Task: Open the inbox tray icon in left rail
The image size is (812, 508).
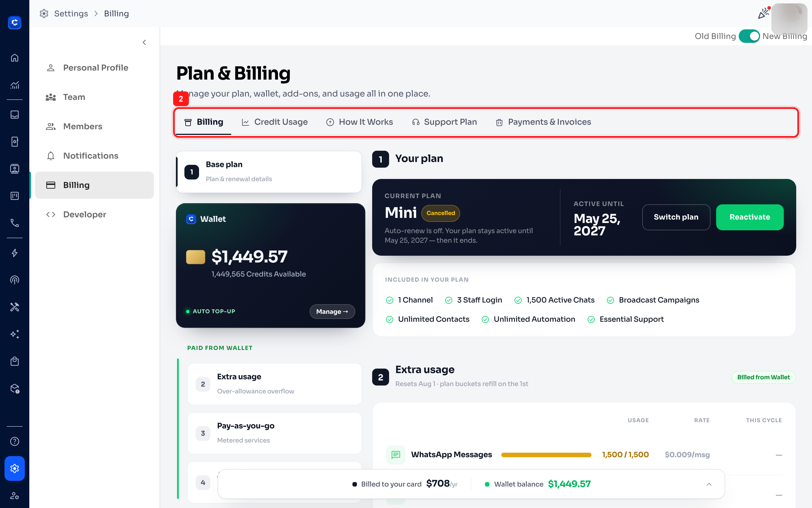Action: tap(14, 115)
